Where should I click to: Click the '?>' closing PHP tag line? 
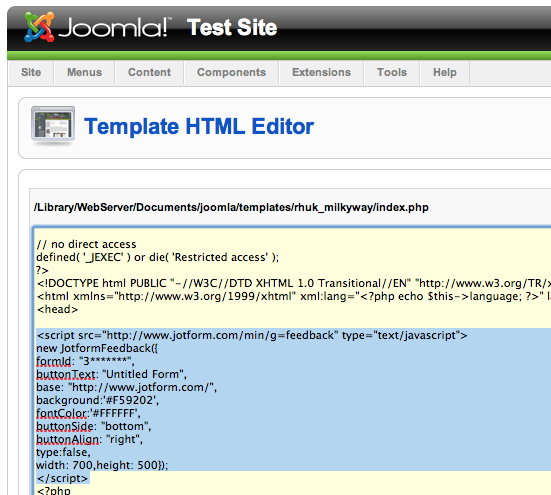[42, 270]
